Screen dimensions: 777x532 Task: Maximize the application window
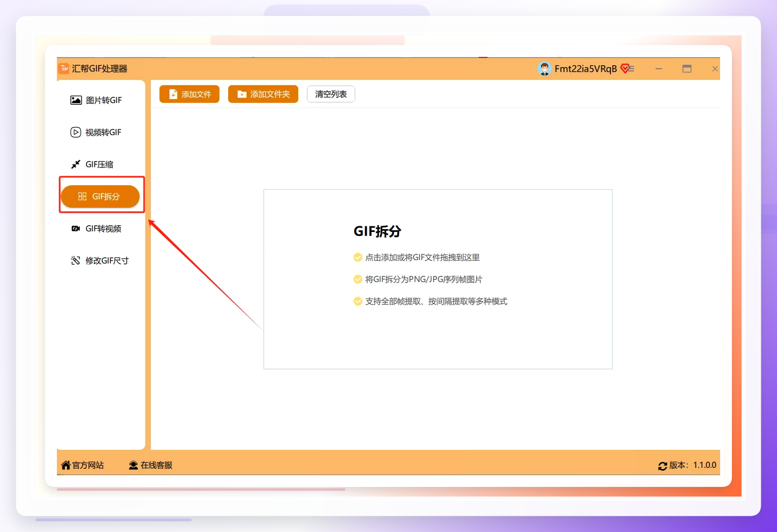pos(687,69)
